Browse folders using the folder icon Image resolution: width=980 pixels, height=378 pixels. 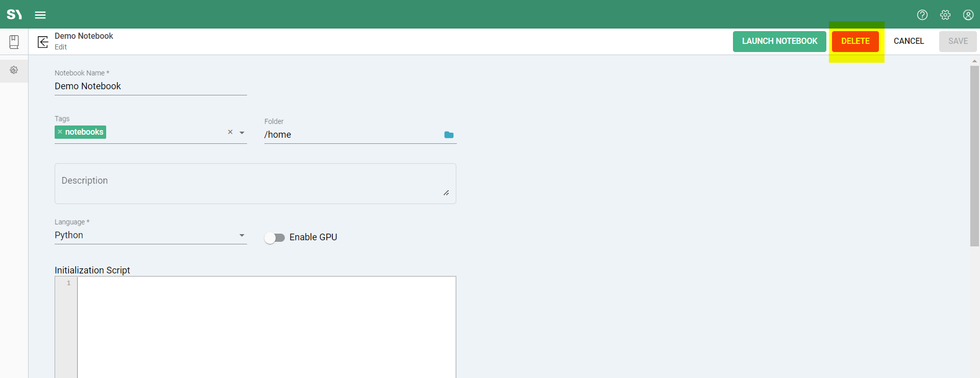(449, 135)
